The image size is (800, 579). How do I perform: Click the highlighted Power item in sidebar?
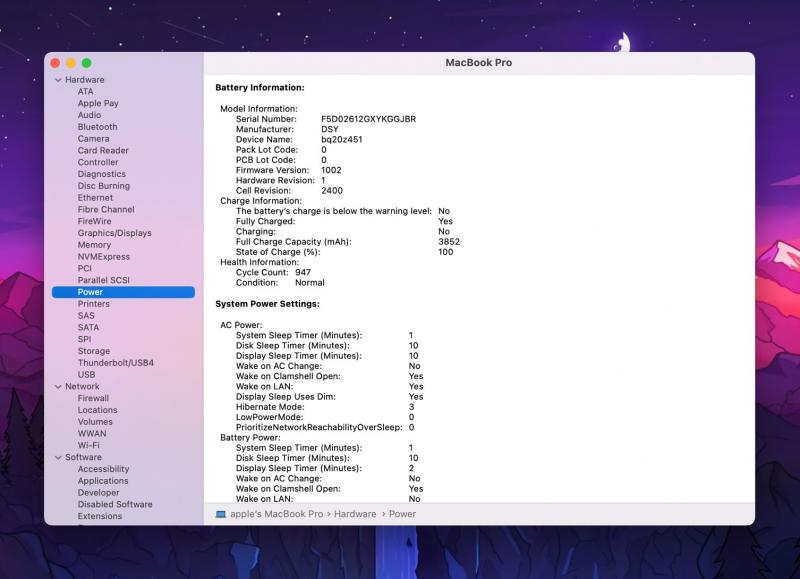click(x=123, y=292)
